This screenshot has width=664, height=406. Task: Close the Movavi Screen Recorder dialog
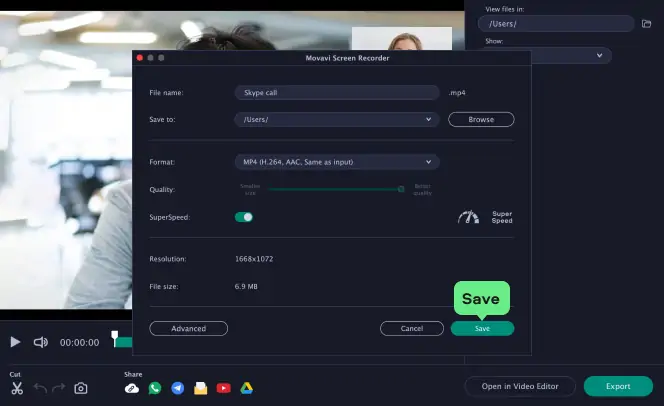(x=140, y=58)
